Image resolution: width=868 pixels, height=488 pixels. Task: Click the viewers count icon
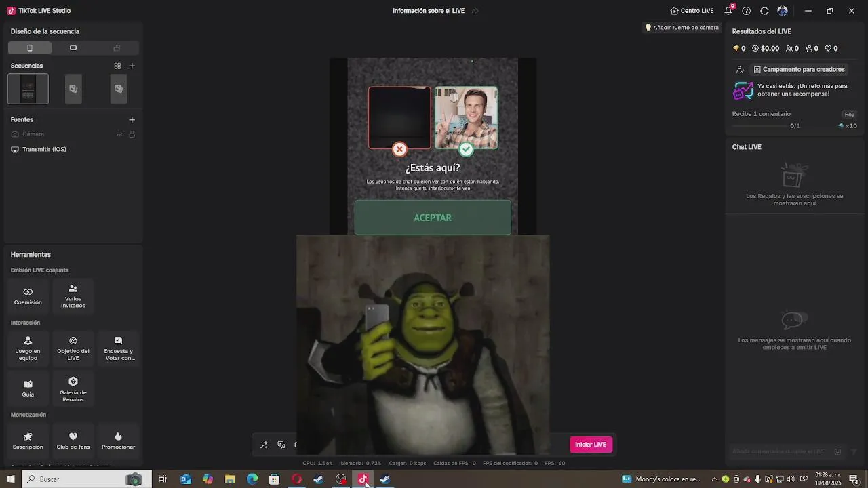(792, 49)
